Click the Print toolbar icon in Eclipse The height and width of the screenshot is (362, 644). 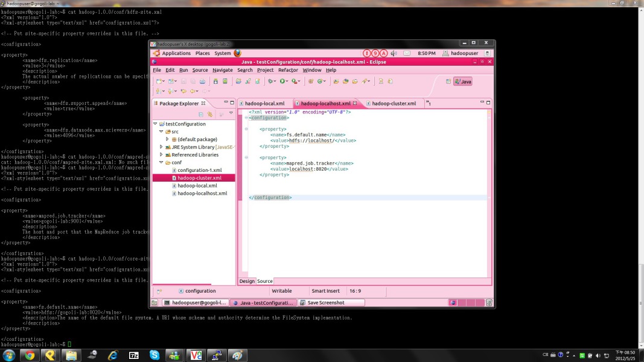[x=202, y=81]
